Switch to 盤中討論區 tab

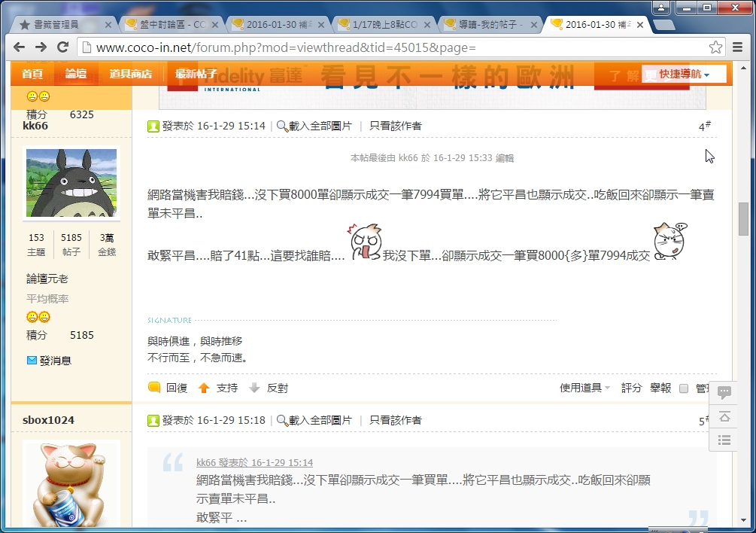click(167, 25)
